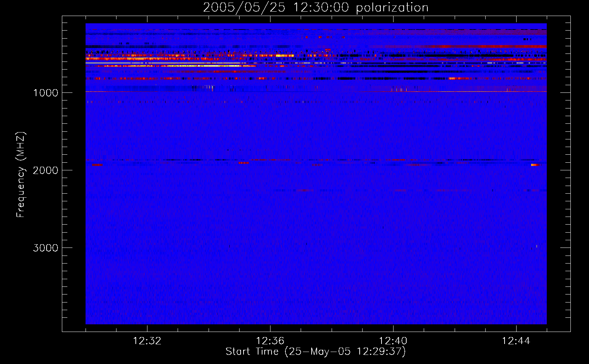
Task: Select the 3000 frequency axis label
Action: point(46,248)
